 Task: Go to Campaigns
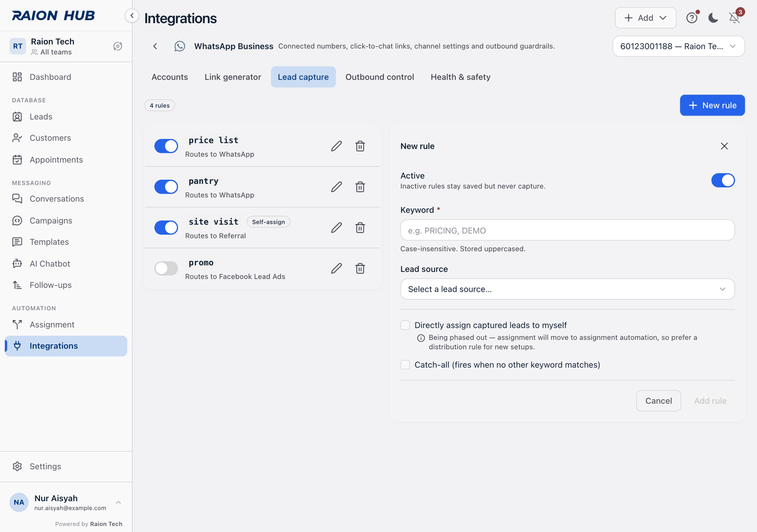[x=66, y=221]
